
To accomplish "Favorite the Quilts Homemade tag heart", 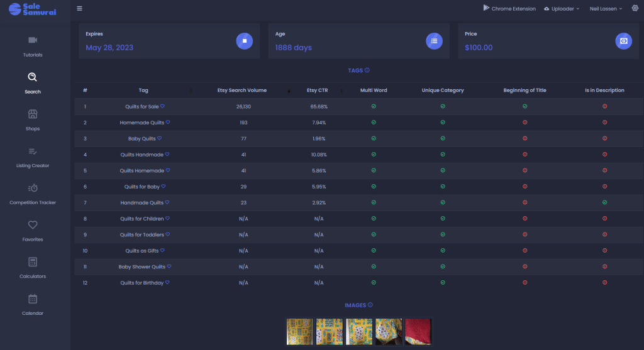I will tap(168, 170).
